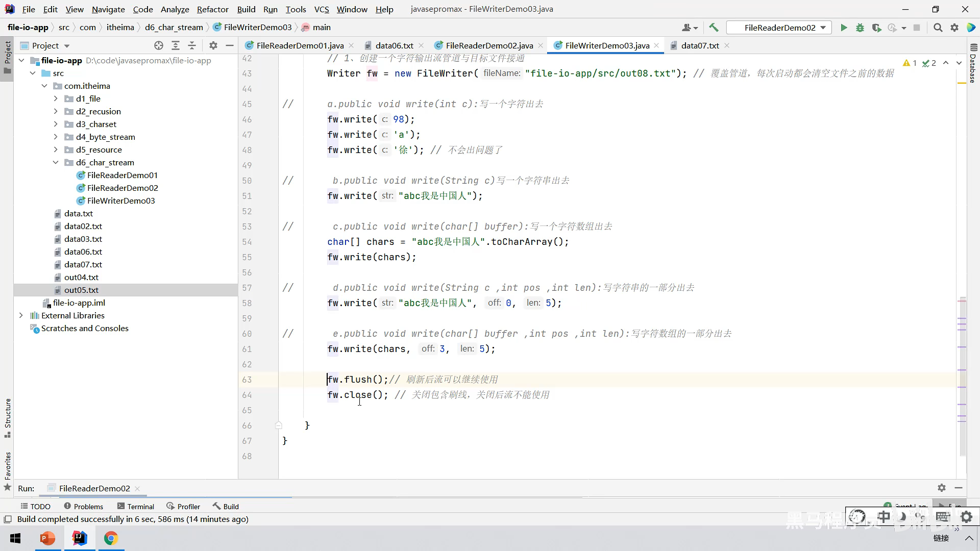Open Project panel options gear icon
The height and width of the screenshot is (551, 980).
(213, 45)
